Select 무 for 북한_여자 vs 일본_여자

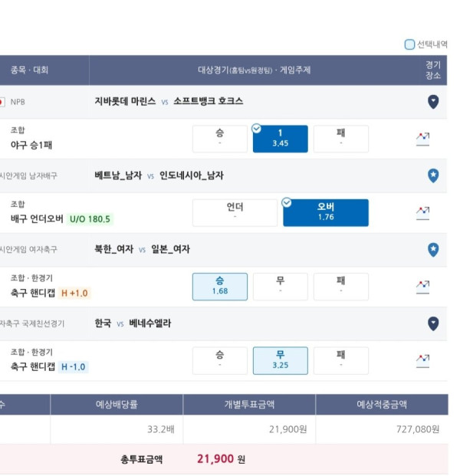tap(281, 287)
